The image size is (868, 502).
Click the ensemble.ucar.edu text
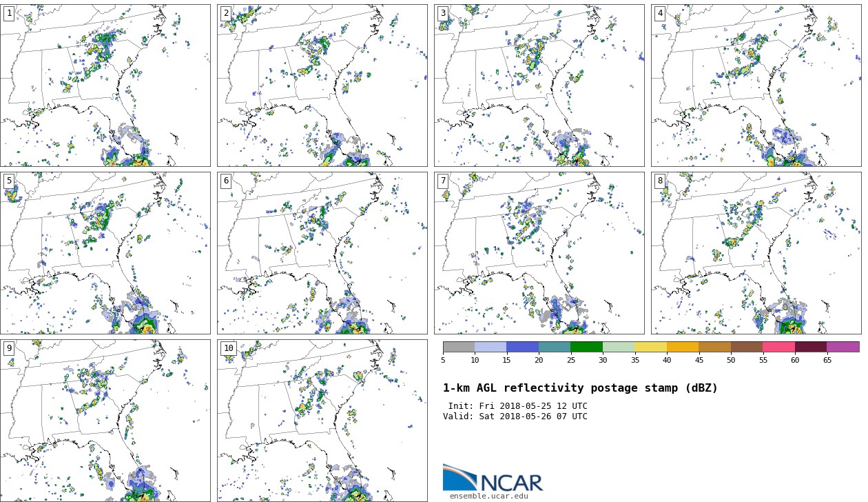[489, 496]
